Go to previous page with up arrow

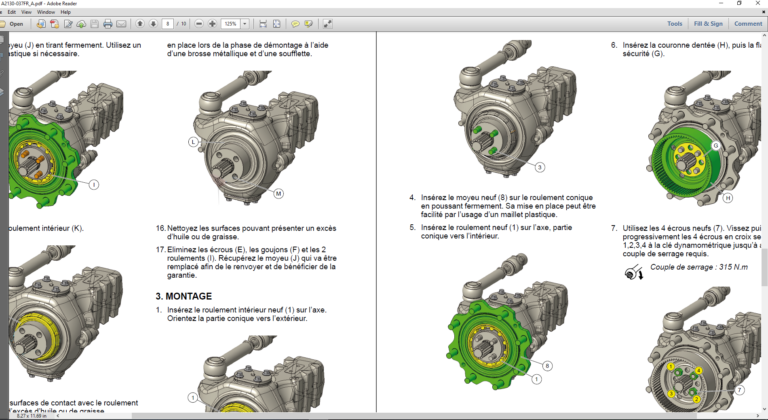point(140,23)
